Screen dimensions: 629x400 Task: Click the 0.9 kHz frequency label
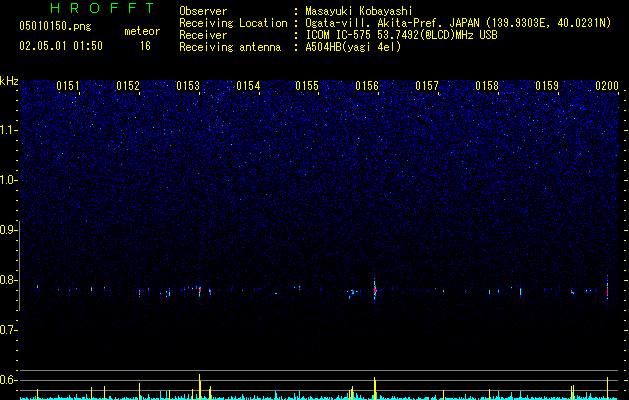click(x=8, y=230)
